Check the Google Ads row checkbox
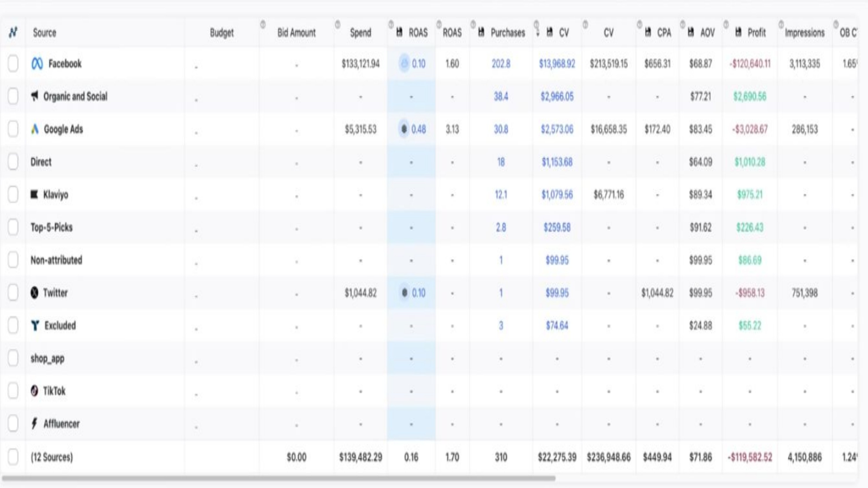868x488 pixels. tap(13, 129)
